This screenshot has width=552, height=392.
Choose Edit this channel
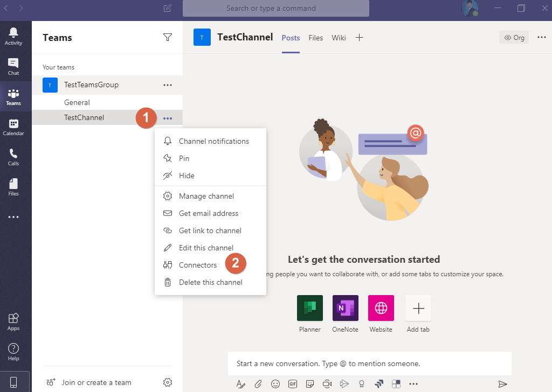pos(211,248)
